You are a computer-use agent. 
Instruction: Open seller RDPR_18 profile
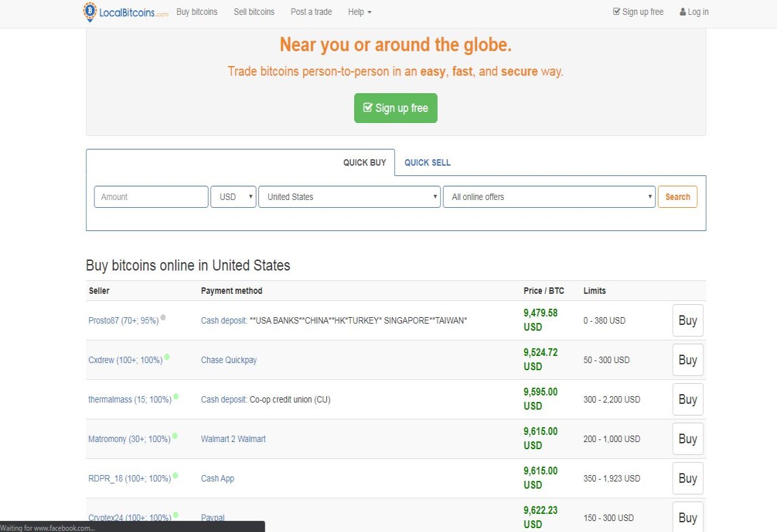[x=129, y=478]
